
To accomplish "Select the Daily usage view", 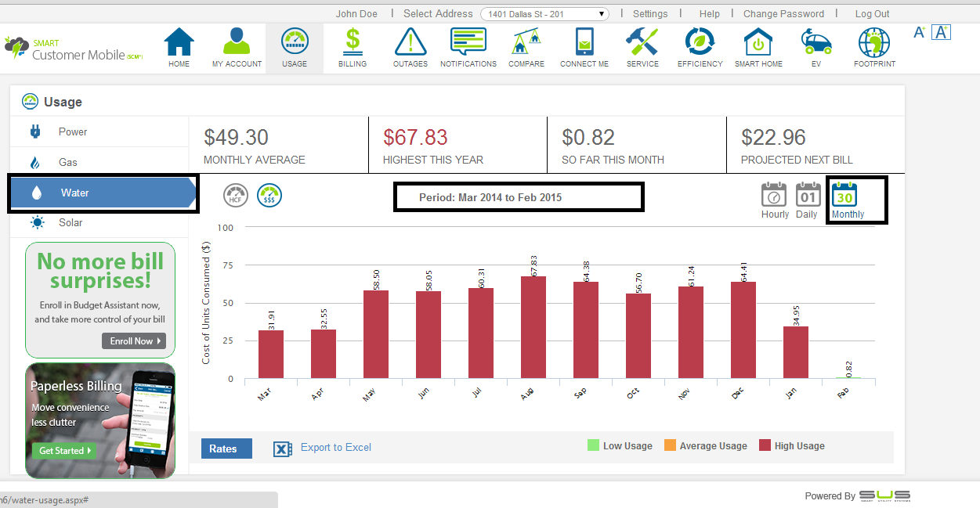I will (x=807, y=196).
